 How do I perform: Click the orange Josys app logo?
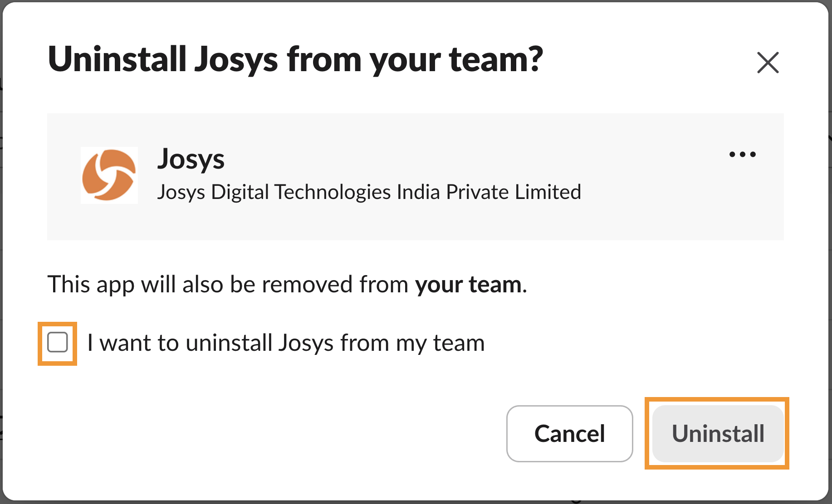tap(109, 175)
